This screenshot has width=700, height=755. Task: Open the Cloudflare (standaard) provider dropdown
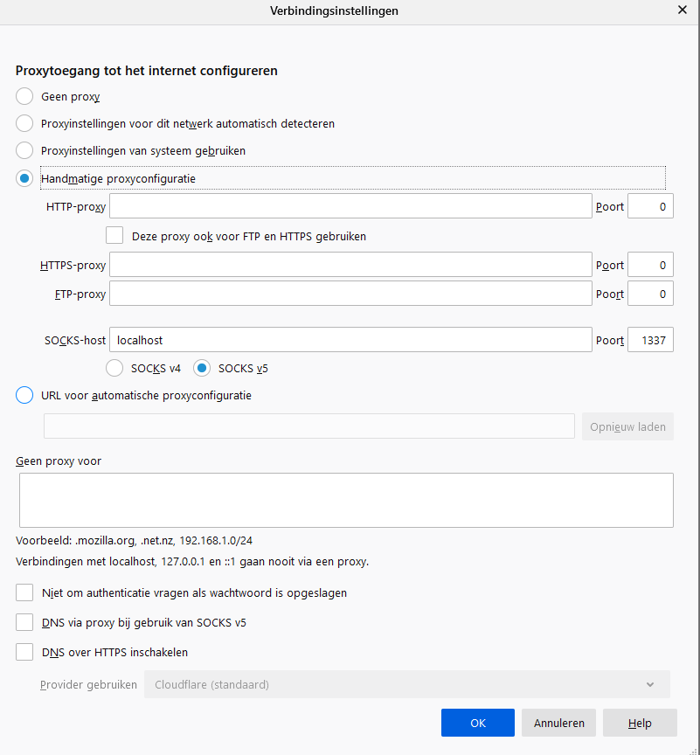(x=406, y=684)
